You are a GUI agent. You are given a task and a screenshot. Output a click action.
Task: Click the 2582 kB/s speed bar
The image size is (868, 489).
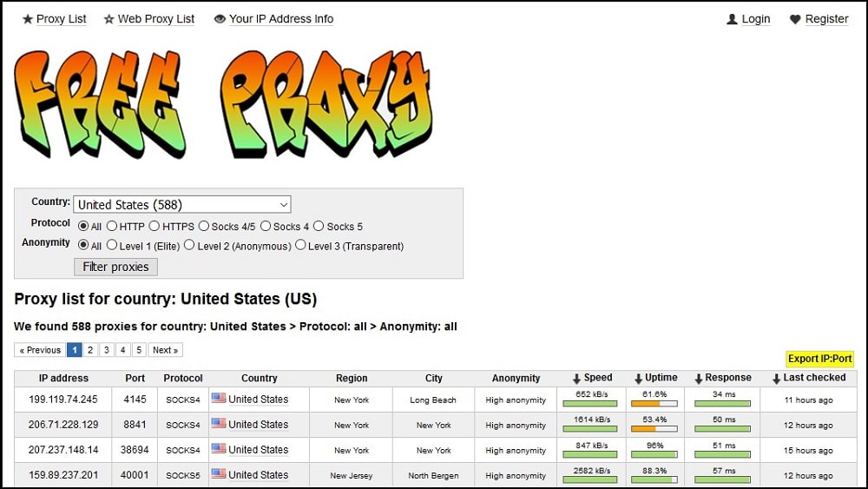[589, 479]
